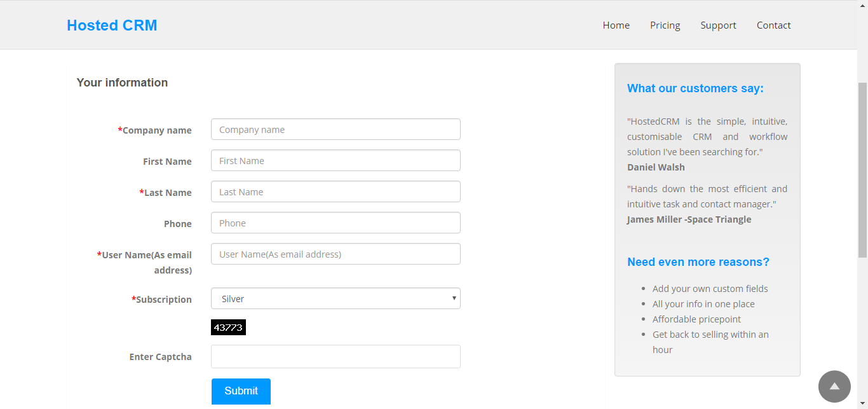
Task: Click the page vertical scrollbar thumb
Action: [x=862, y=170]
